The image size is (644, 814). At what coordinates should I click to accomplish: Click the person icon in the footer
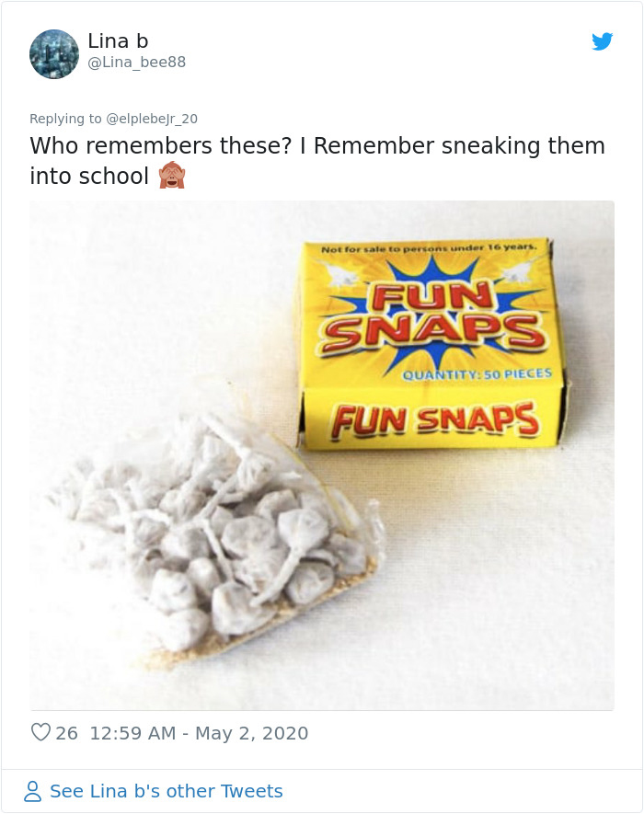pos(33,791)
